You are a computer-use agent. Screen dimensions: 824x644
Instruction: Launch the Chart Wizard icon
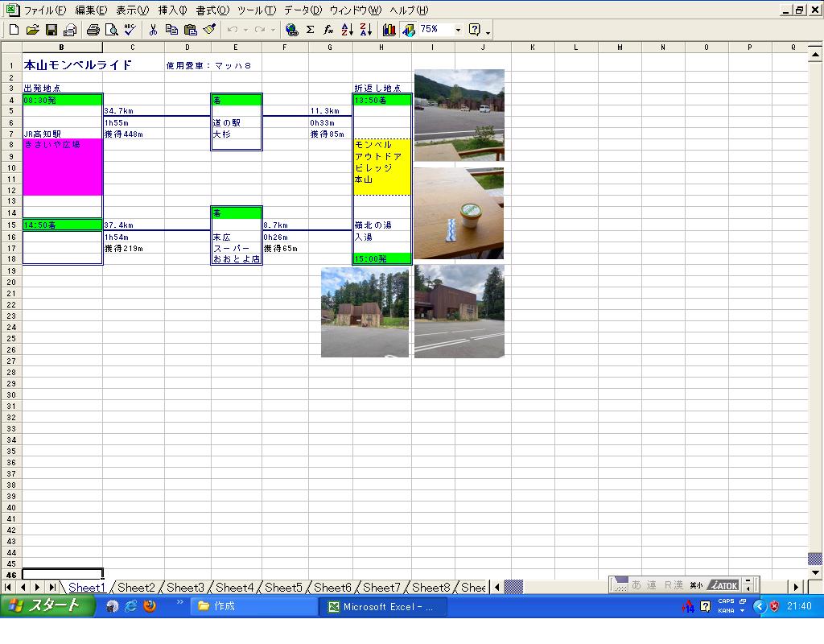click(x=389, y=30)
